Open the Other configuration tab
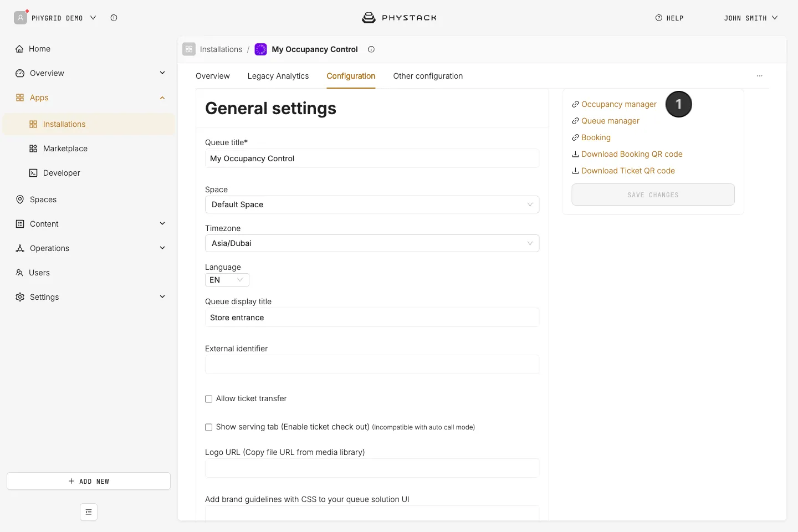This screenshot has width=798, height=532. 428,76
